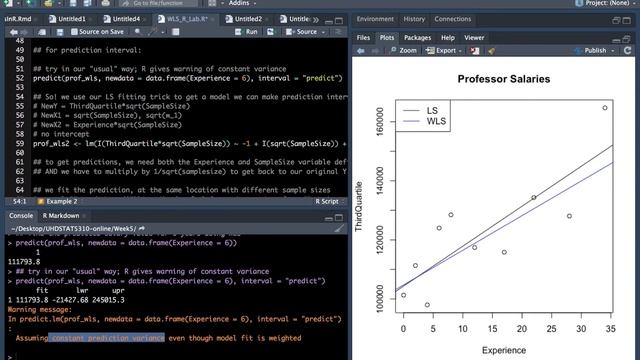
Task: Clear all plots with broom icon
Action: 491,51
